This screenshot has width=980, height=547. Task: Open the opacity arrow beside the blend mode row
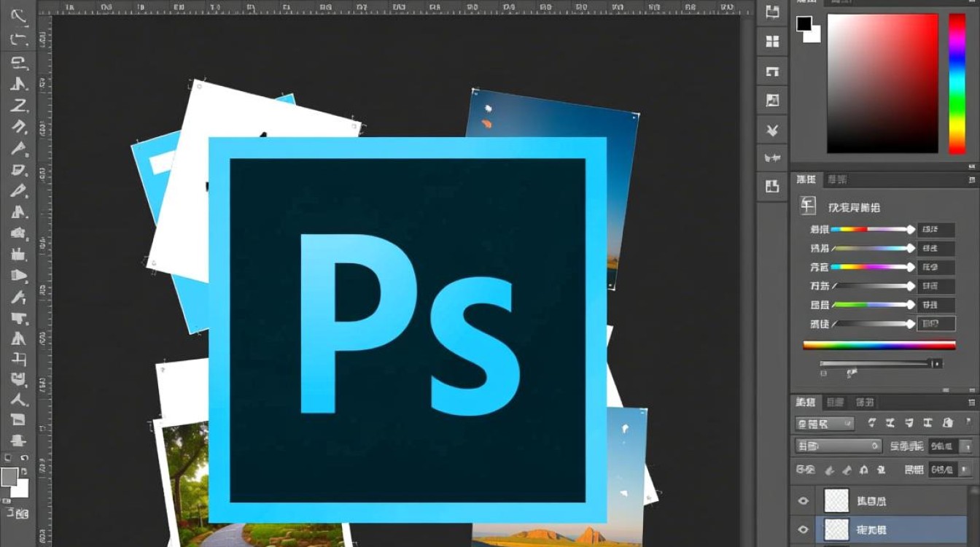click(967, 446)
